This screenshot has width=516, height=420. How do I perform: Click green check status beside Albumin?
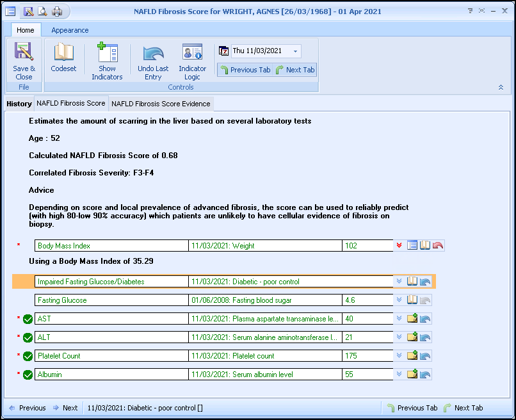28,375
